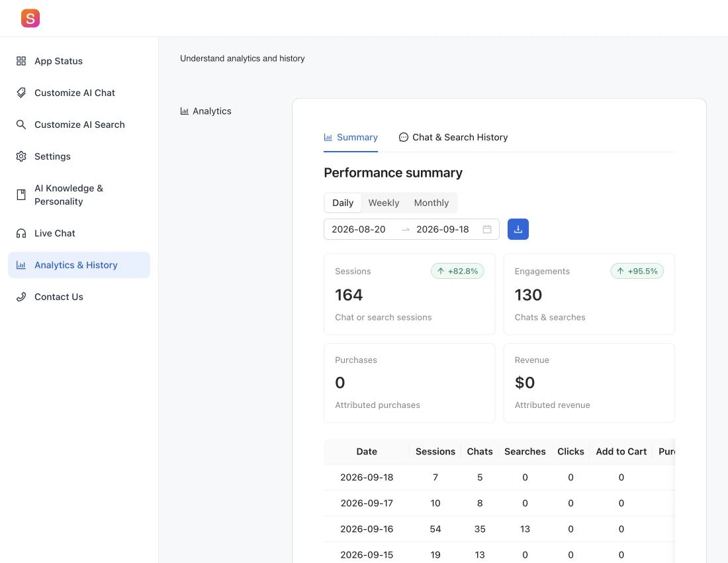Click the Chats column header
The image size is (728, 563).
[480, 452]
